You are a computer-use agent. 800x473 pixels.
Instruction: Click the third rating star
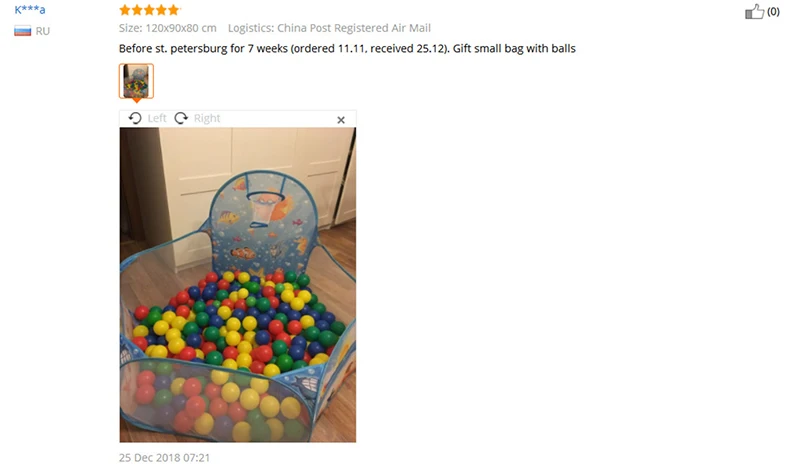point(149,10)
